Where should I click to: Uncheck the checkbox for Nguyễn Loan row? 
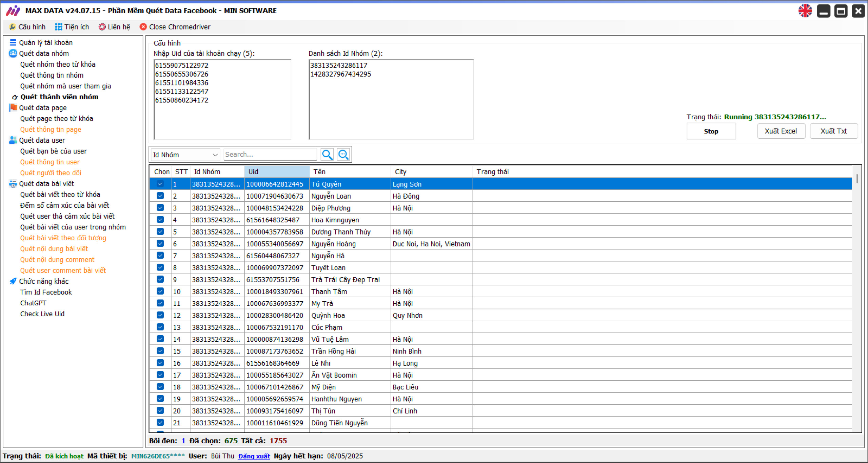160,196
